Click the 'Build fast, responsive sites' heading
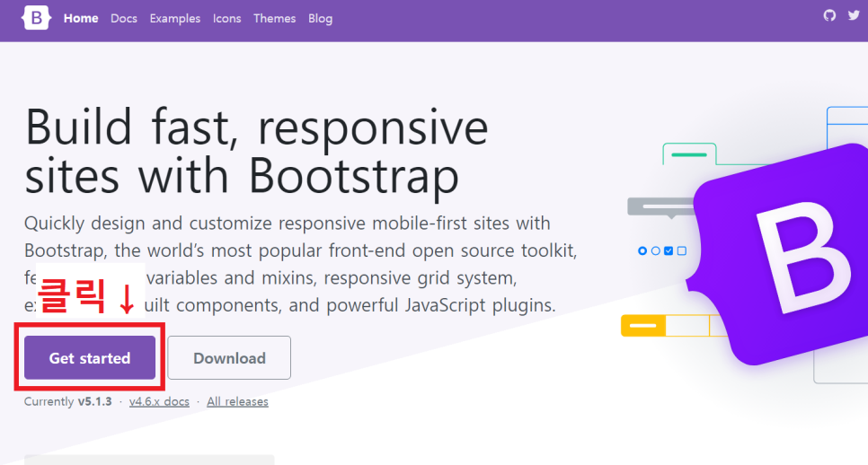The height and width of the screenshot is (465, 868). 256,151
